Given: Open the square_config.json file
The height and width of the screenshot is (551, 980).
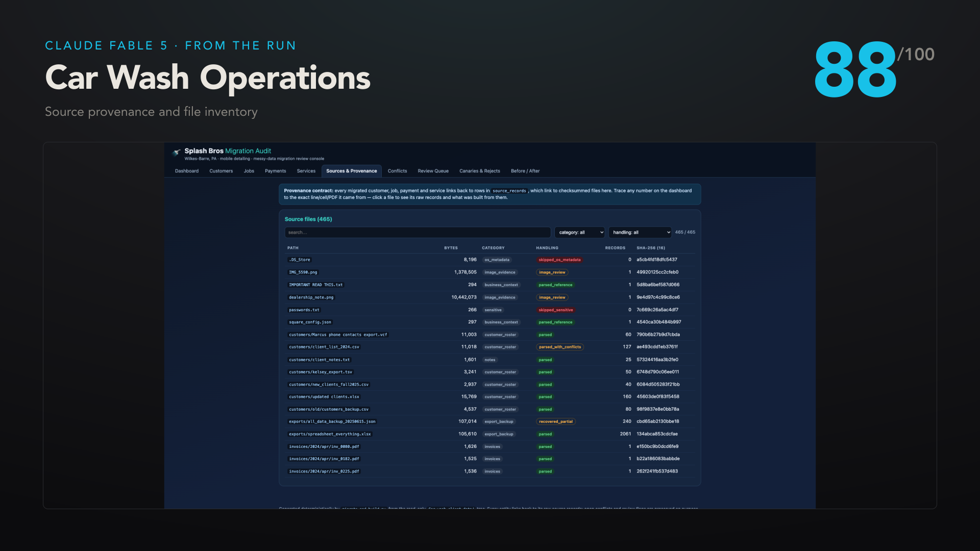Looking at the screenshot, I should click(x=310, y=322).
